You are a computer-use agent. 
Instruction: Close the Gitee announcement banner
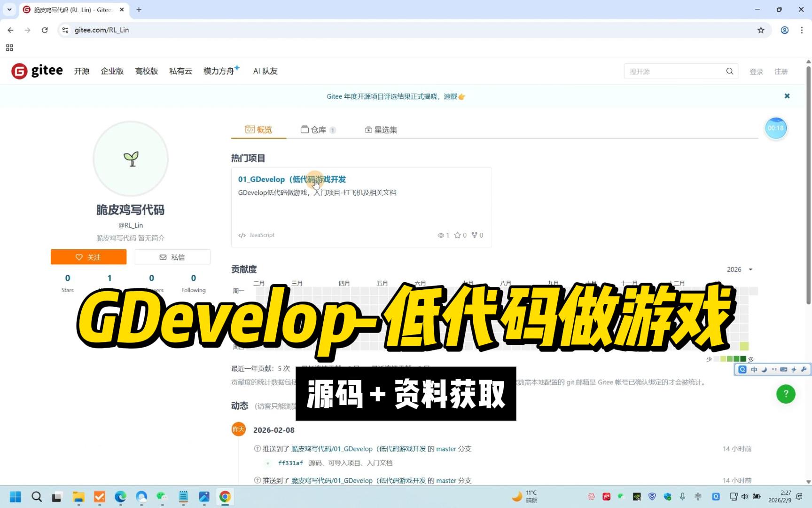click(787, 96)
